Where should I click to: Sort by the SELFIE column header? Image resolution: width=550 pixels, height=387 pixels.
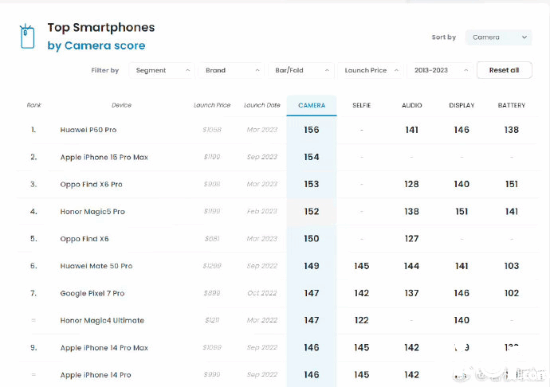pos(361,105)
